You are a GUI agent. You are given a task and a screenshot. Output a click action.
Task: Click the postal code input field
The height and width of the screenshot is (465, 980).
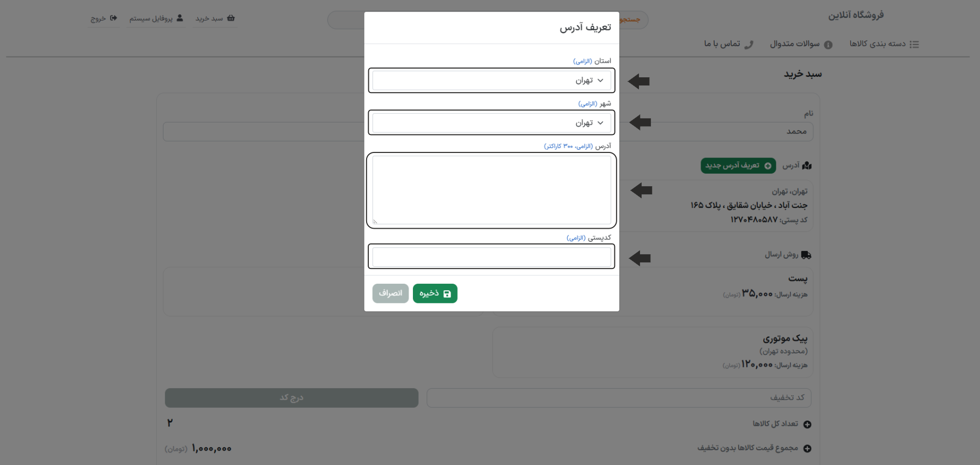491,257
